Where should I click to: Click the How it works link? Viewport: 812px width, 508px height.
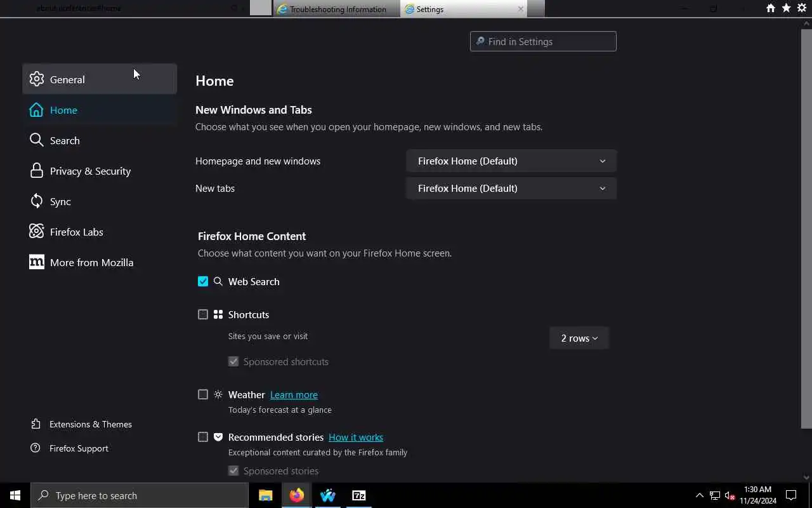click(356, 437)
